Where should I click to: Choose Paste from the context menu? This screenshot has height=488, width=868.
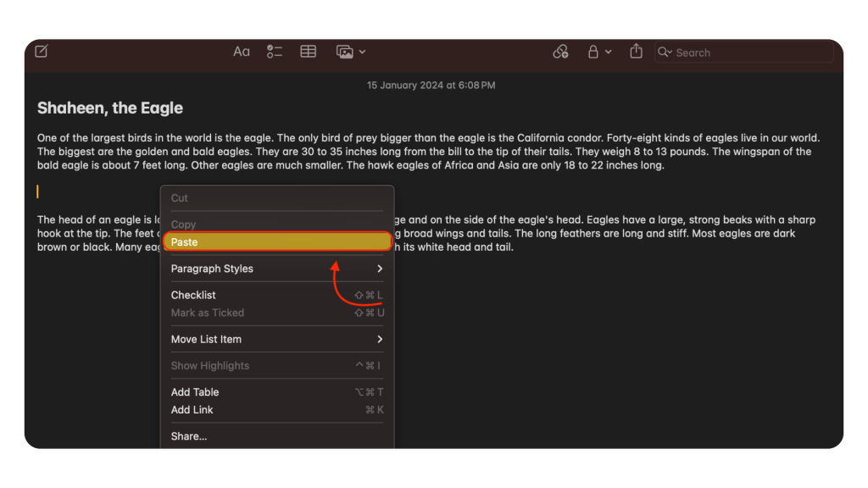pos(277,242)
